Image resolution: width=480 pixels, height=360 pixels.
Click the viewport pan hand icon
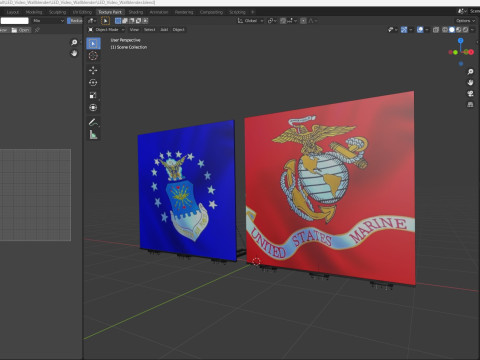[x=470, y=82]
